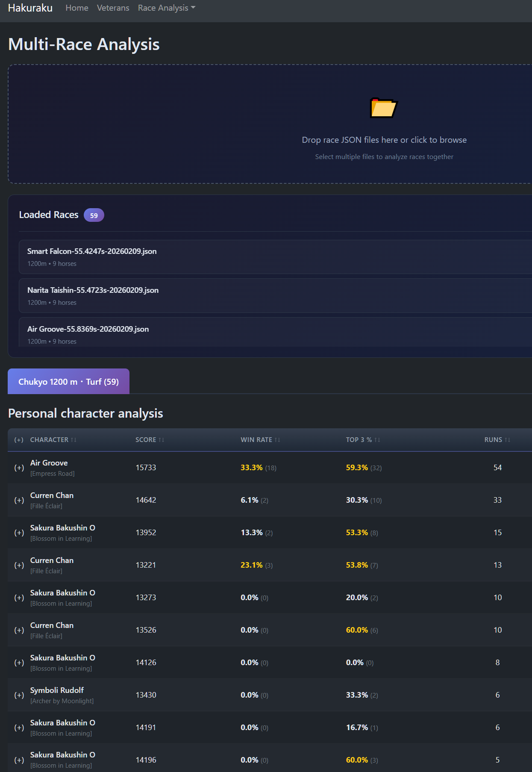Sort table by the Top 3 % column arrows
The width and height of the screenshot is (532, 772).
(x=377, y=440)
